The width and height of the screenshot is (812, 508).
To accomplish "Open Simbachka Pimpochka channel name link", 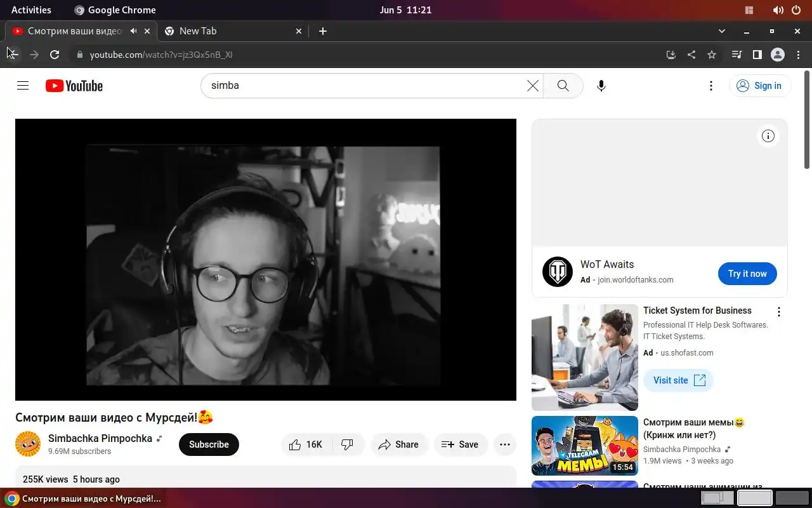I will [100, 438].
